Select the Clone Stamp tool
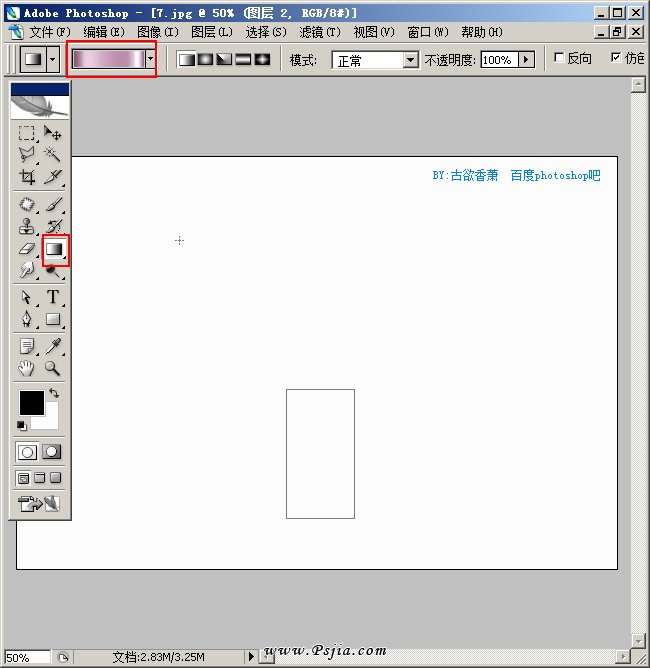Screen dimensions: 650x668 [x=26, y=226]
